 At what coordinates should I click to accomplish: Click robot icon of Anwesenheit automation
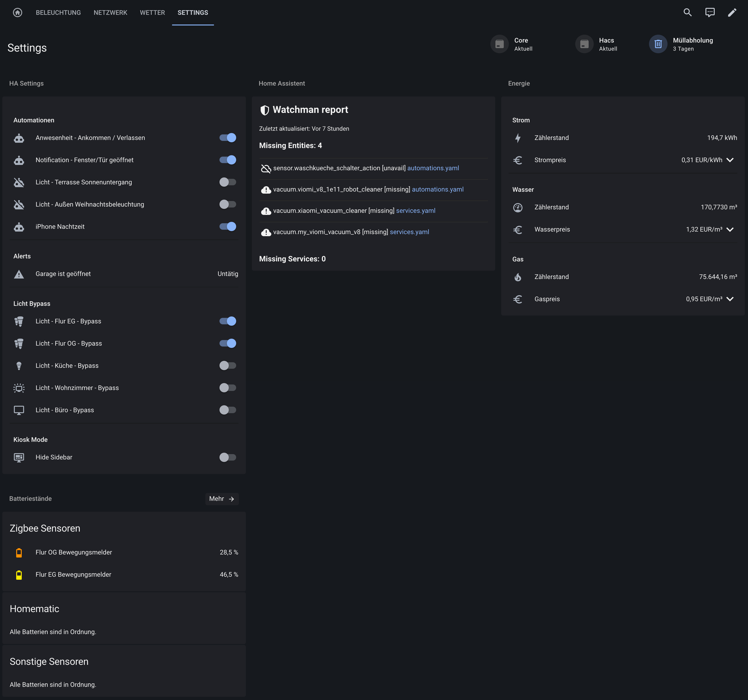pos(19,138)
